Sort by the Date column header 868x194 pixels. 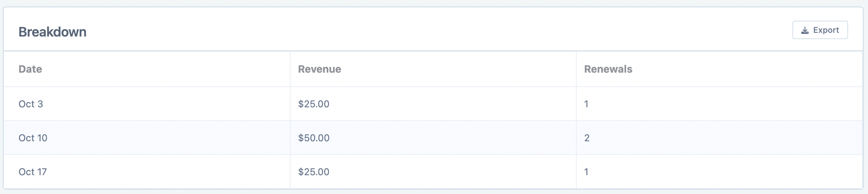(x=30, y=69)
